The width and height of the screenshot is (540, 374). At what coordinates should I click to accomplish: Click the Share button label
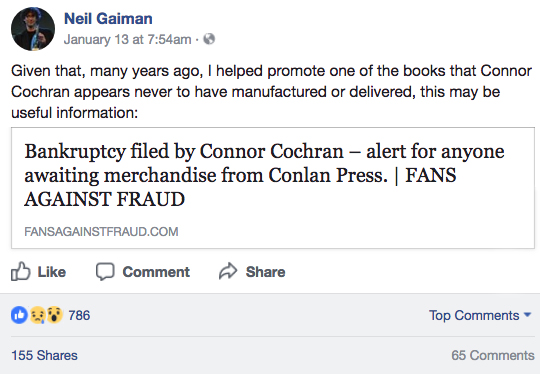coord(266,272)
